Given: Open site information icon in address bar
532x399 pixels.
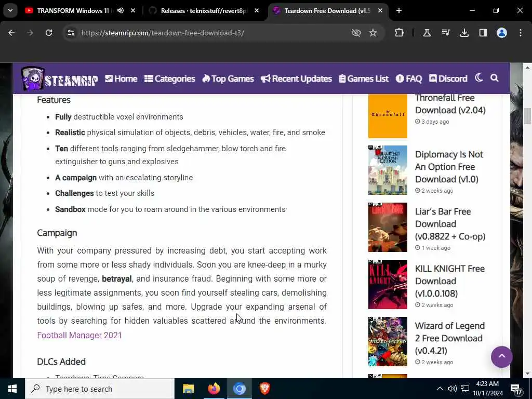Looking at the screenshot, I should (71, 33).
